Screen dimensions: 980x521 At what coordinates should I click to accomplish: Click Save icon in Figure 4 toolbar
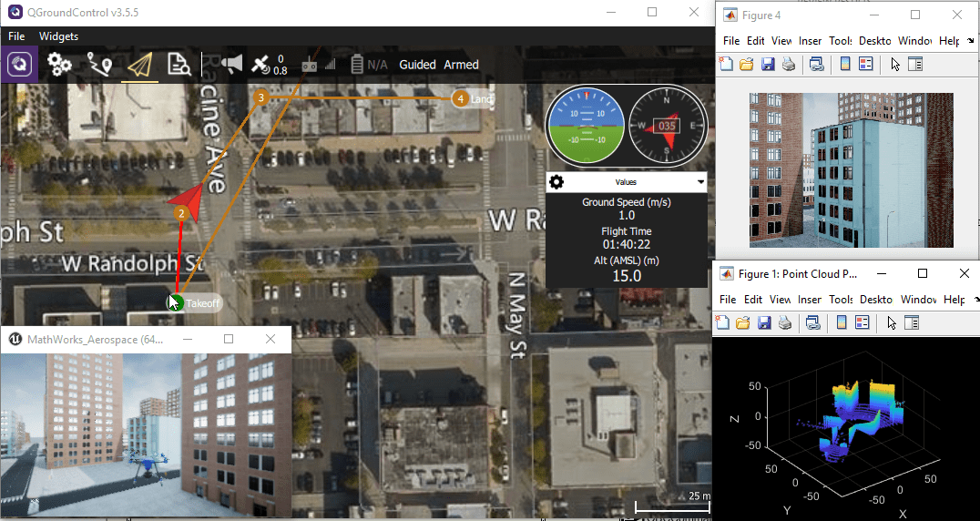(768, 65)
